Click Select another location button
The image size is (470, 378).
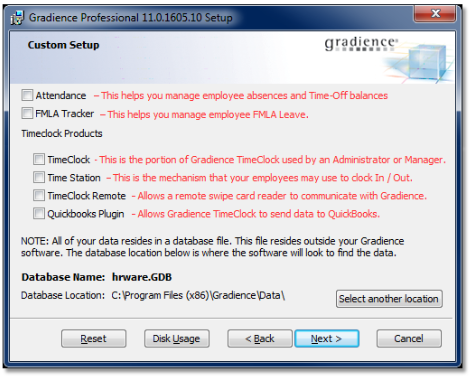(389, 299)
